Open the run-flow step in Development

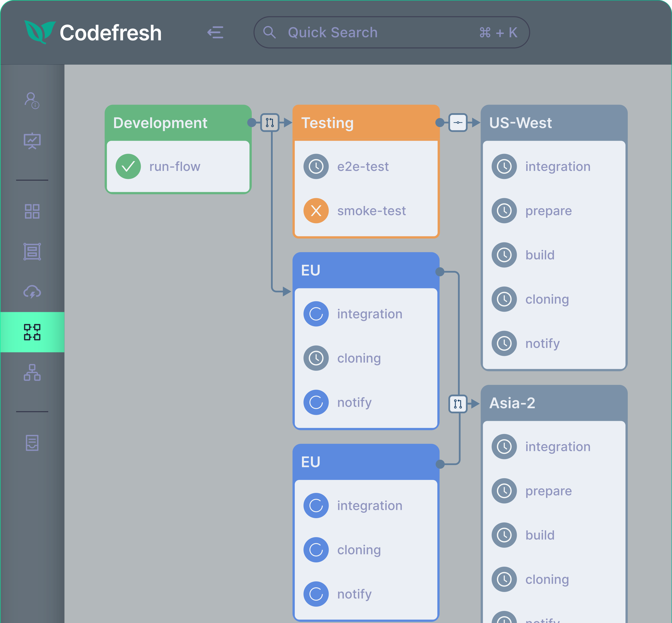178,167
